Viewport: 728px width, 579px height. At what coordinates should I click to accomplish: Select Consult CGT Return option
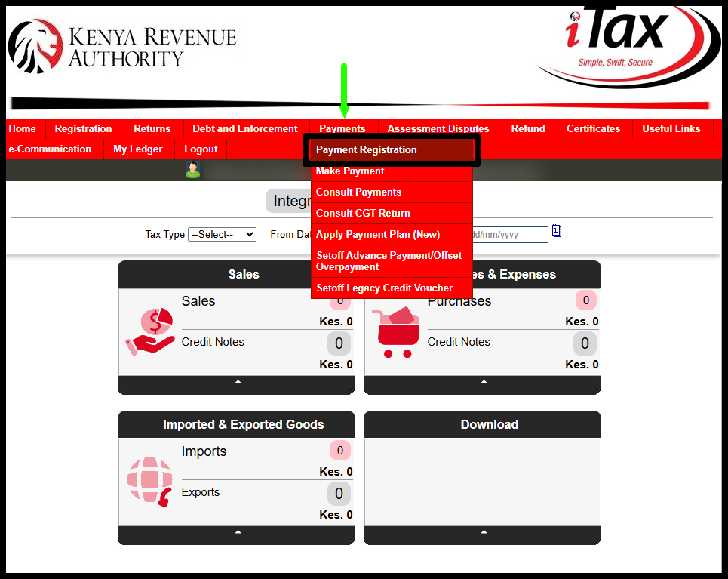[392, 214]
